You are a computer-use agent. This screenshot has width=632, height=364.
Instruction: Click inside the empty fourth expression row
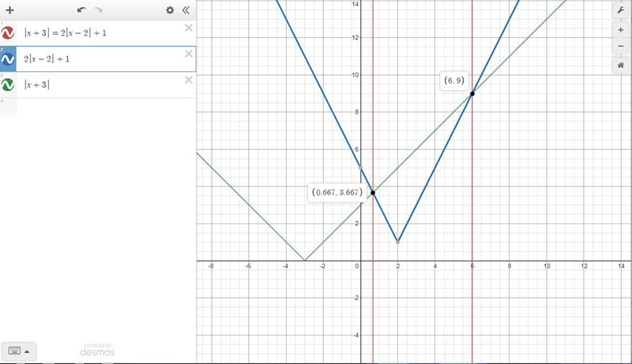(103, 109)
